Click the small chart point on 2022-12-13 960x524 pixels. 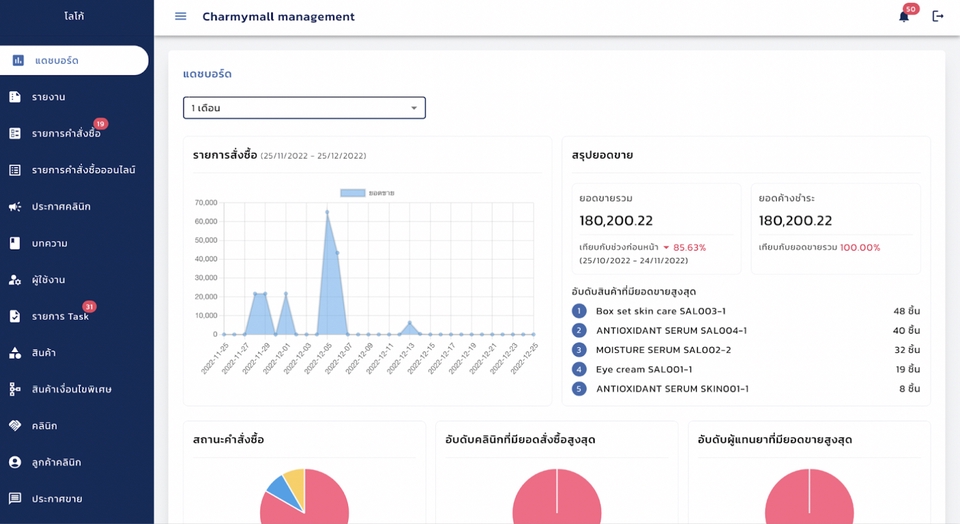pos(410,323)
